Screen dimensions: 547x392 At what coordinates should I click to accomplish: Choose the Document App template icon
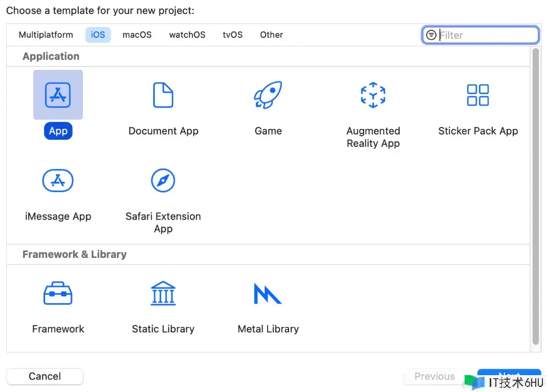tap(163, 95)
